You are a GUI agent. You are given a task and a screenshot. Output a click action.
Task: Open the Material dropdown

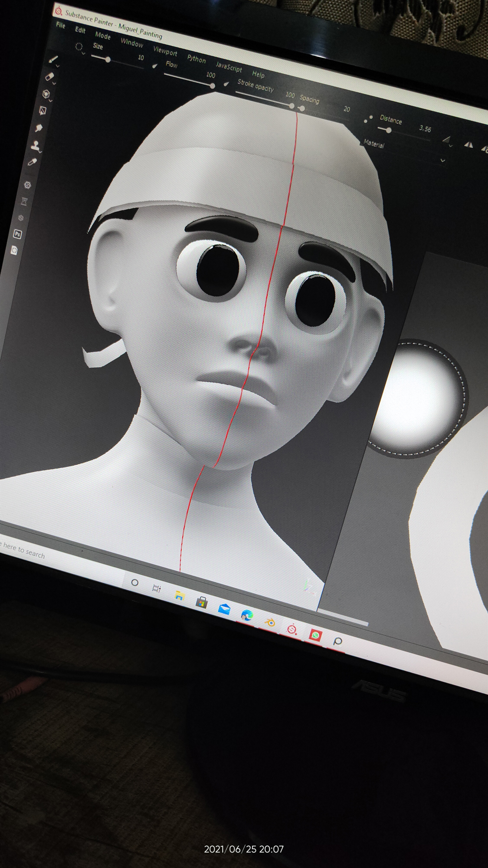point(403,152)
